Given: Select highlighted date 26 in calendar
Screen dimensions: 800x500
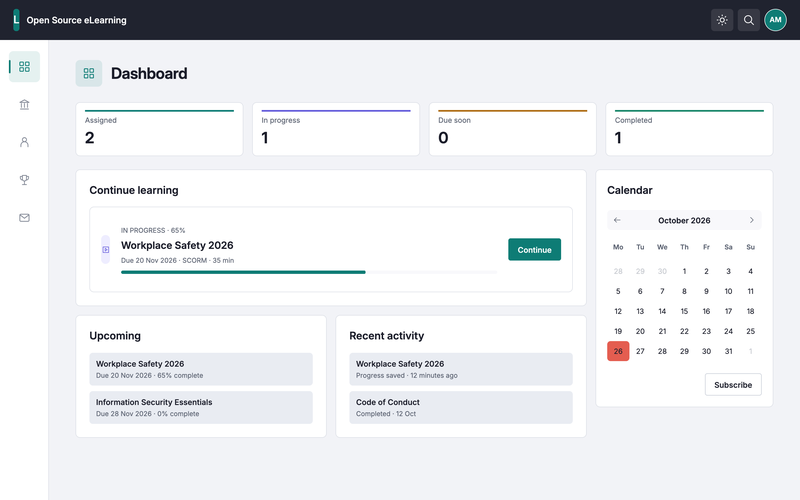Looking at the screenshot, I should click(x=618, y=351).
